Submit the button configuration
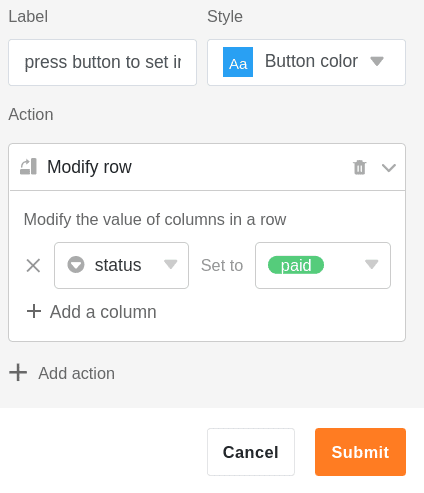This screenshot has height=493, width=424. coord(360,452)
